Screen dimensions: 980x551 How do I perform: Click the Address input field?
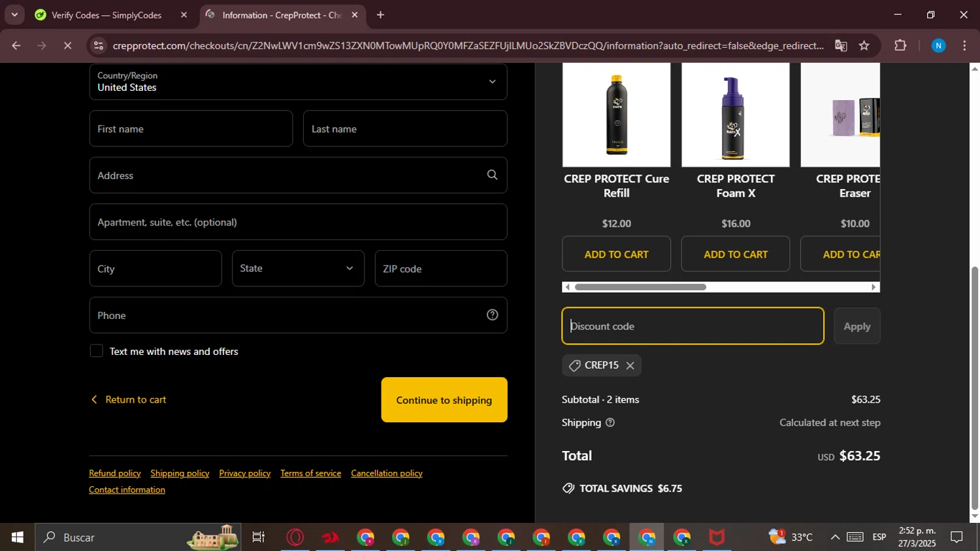tap(298, 175)
